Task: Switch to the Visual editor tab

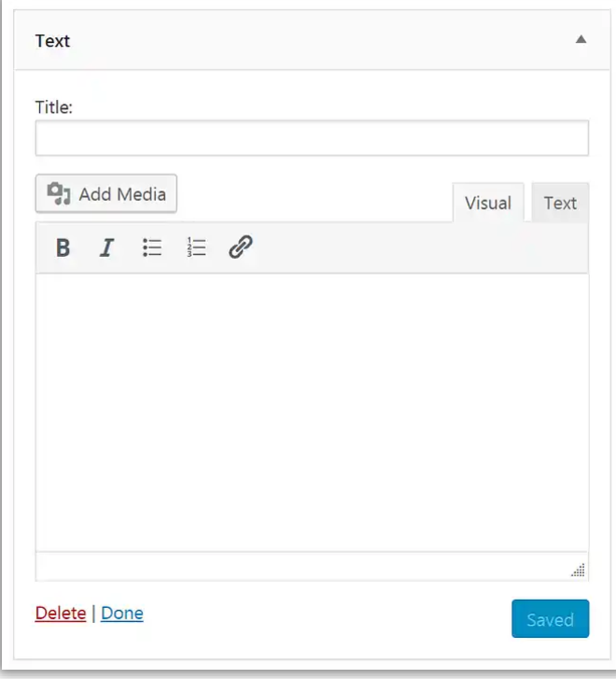Action: point(487,203)
